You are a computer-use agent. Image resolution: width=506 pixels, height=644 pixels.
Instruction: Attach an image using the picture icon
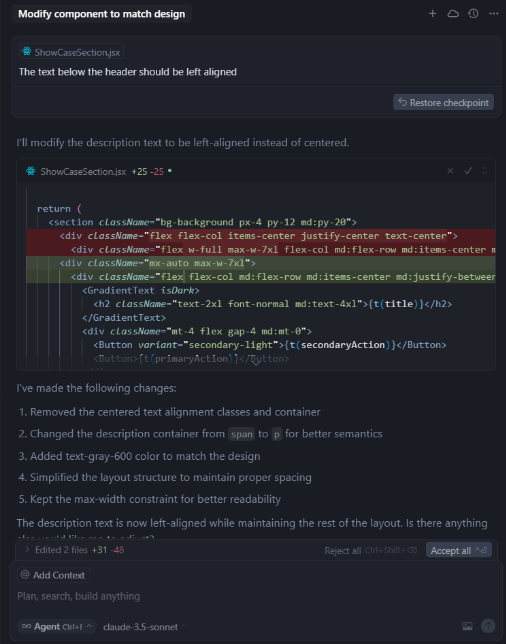pos(467,626)
